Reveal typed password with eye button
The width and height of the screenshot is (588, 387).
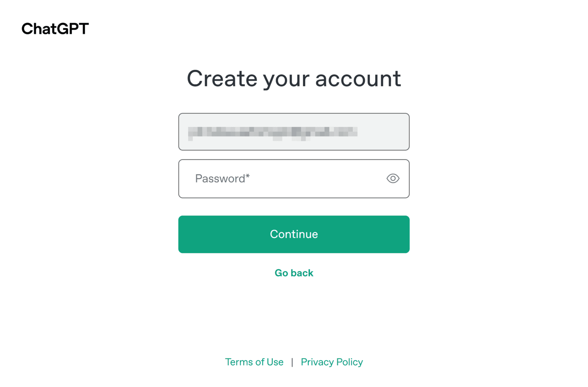[393, 178]
